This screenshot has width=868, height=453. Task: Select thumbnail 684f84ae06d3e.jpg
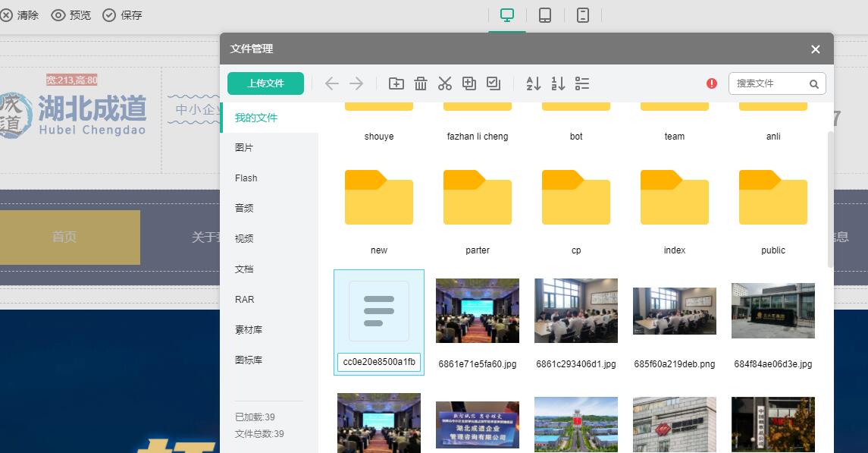pyautogui.click(x=773, y=310)
